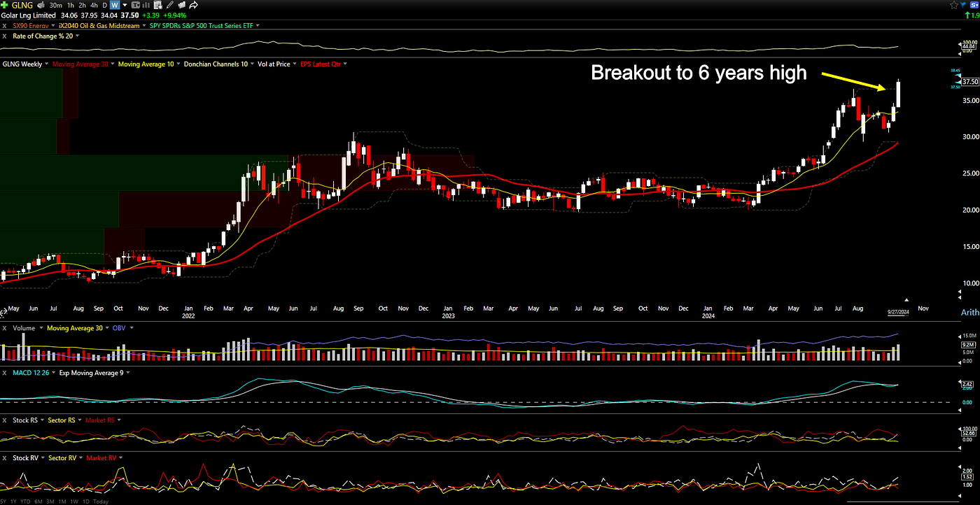Screen dimensions: 980x505
Task: Click the blue flag icon
Action: [x=963, y=5]
